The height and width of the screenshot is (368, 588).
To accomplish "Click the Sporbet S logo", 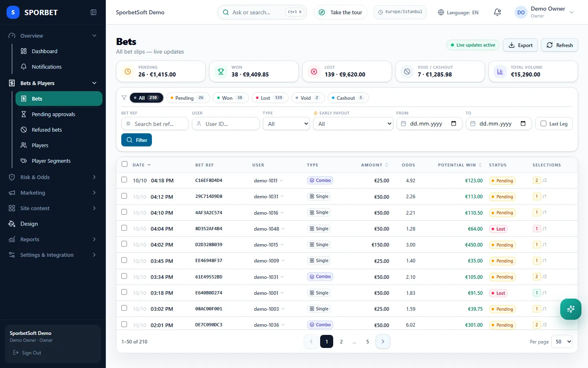I will [x=13, y=12].
